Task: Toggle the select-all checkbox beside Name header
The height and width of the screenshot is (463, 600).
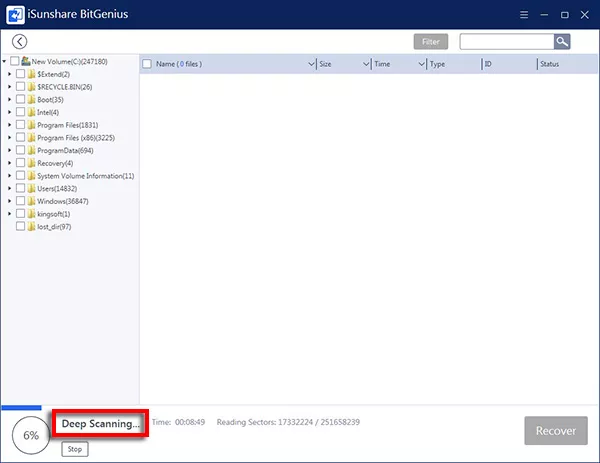Action: pos(147,64)
